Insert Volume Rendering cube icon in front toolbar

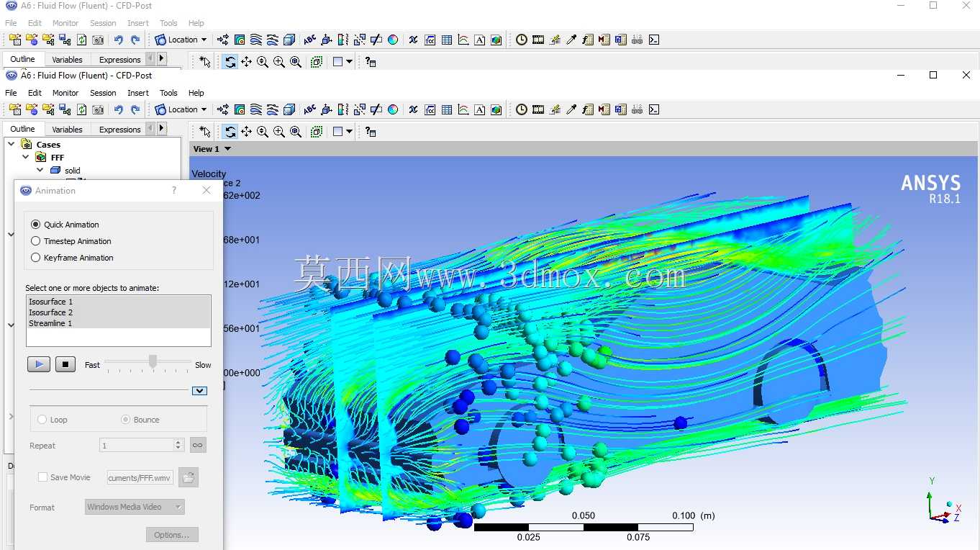(289, 109)
